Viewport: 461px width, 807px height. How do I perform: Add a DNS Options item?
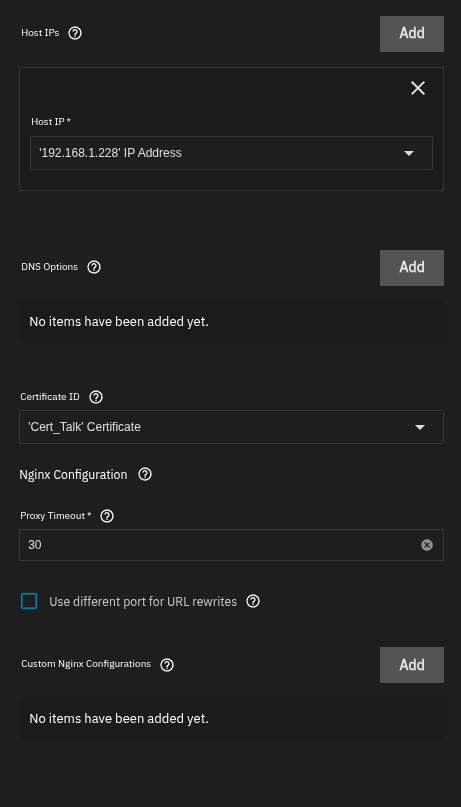coord(412,268)
